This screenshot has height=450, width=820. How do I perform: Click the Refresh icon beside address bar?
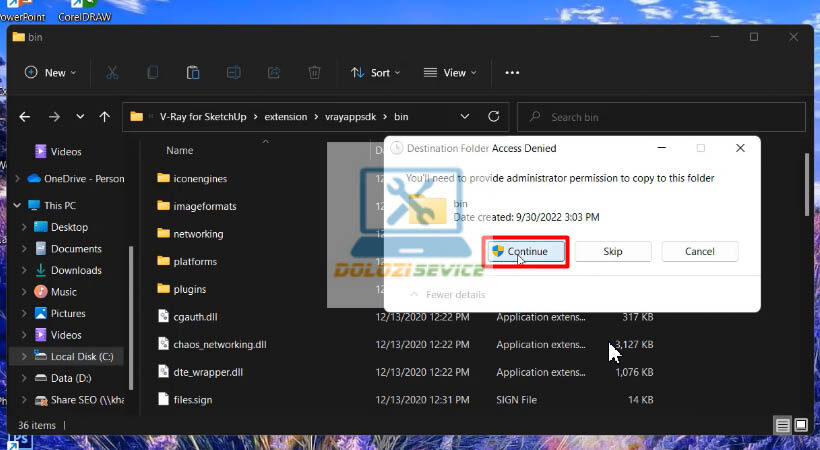pos(493,117)
